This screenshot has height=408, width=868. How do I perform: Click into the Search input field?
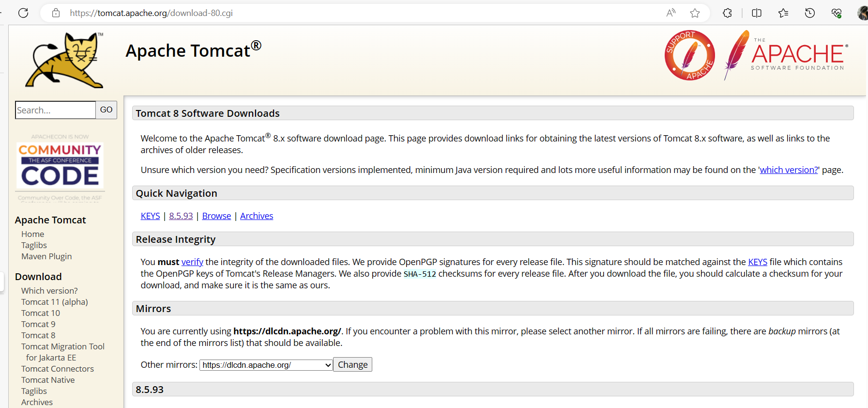pyautogui.click(x=55, y=110)
